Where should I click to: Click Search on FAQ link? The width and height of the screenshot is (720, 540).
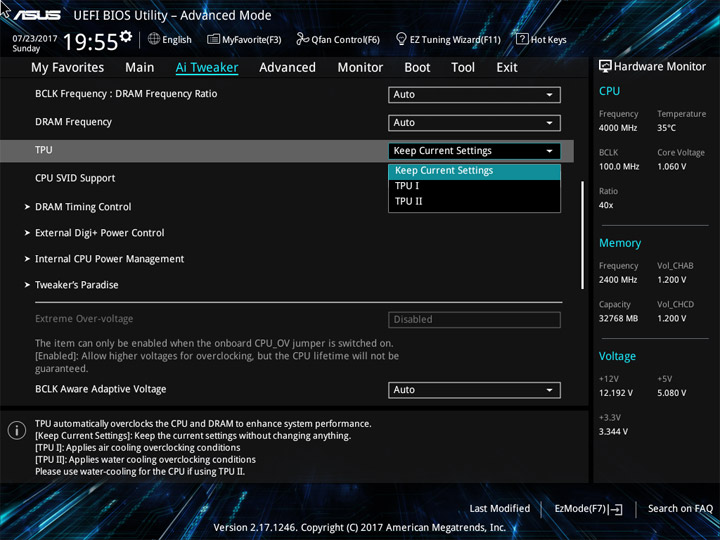click(x=680, y=508)
